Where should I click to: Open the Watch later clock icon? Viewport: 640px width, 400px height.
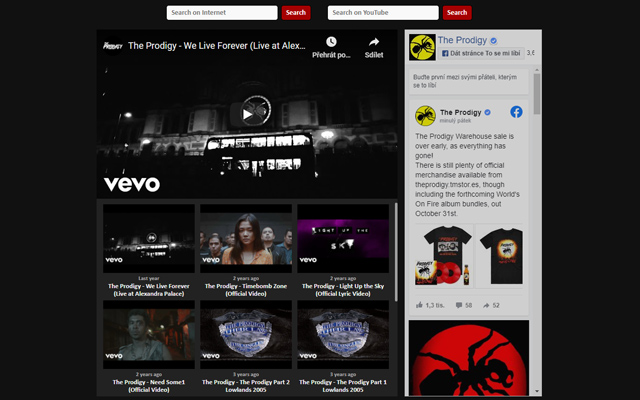click(331, 42)
